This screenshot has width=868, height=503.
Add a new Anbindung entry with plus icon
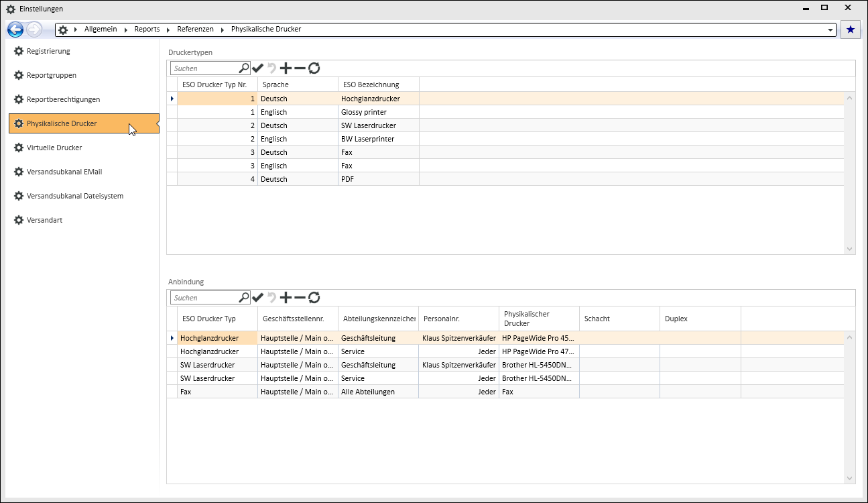click(286, 297)
